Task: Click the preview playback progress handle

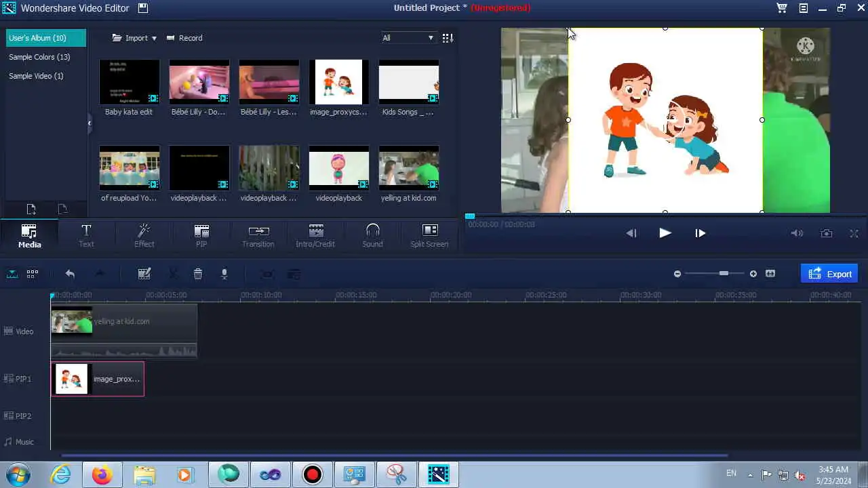Action: tap(470, 216)
